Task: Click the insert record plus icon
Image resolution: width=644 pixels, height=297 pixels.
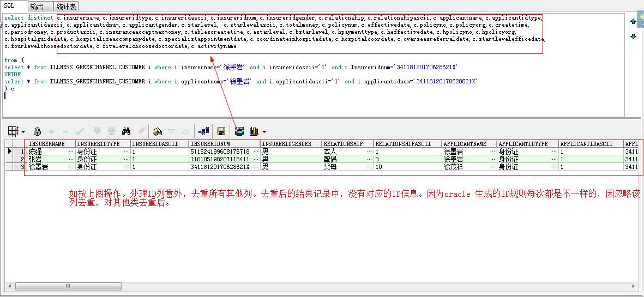Action: tap(51, 131)
